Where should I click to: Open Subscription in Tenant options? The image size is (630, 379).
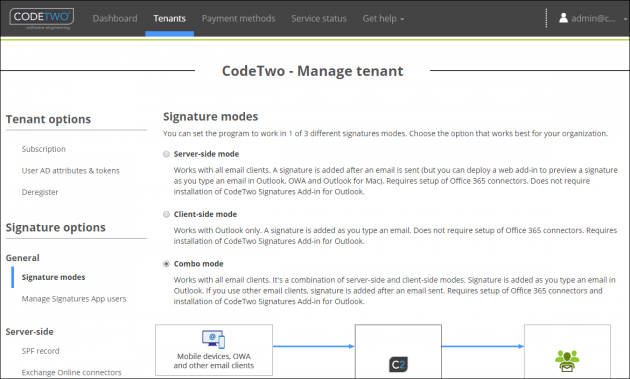[43, 149]
